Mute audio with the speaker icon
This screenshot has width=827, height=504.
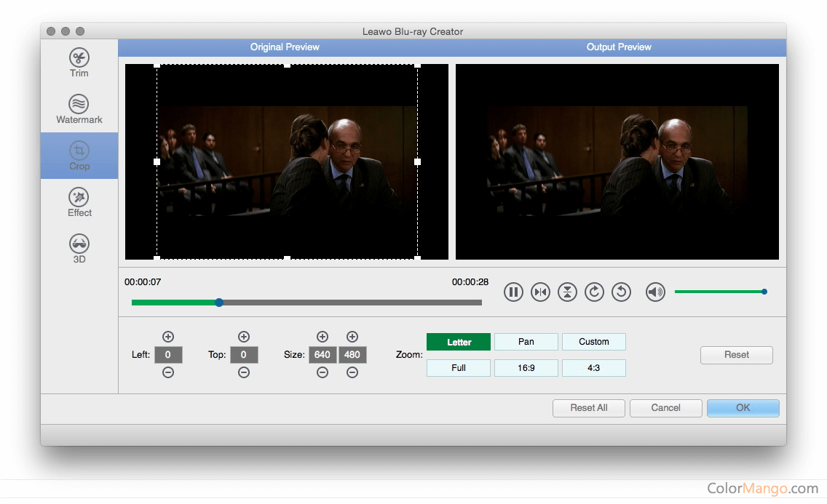point(655,292)
